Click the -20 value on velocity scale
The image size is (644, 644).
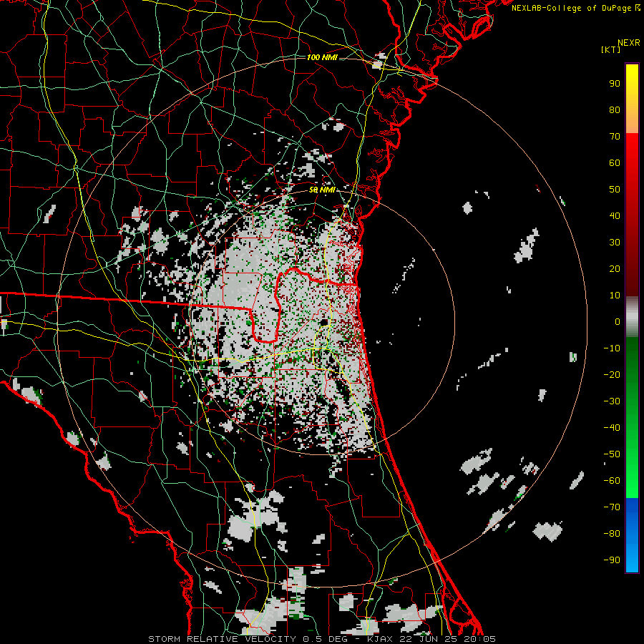tap(612, 375)
